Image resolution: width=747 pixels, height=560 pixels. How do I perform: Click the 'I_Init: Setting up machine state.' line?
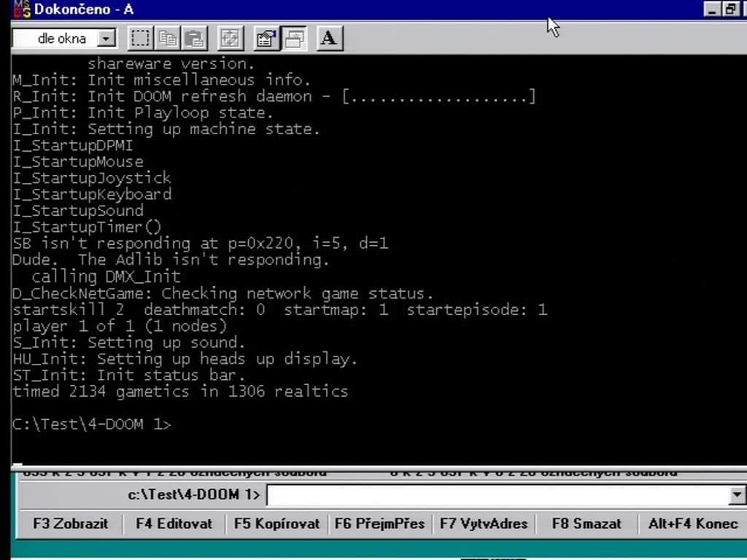pos(166,129)
